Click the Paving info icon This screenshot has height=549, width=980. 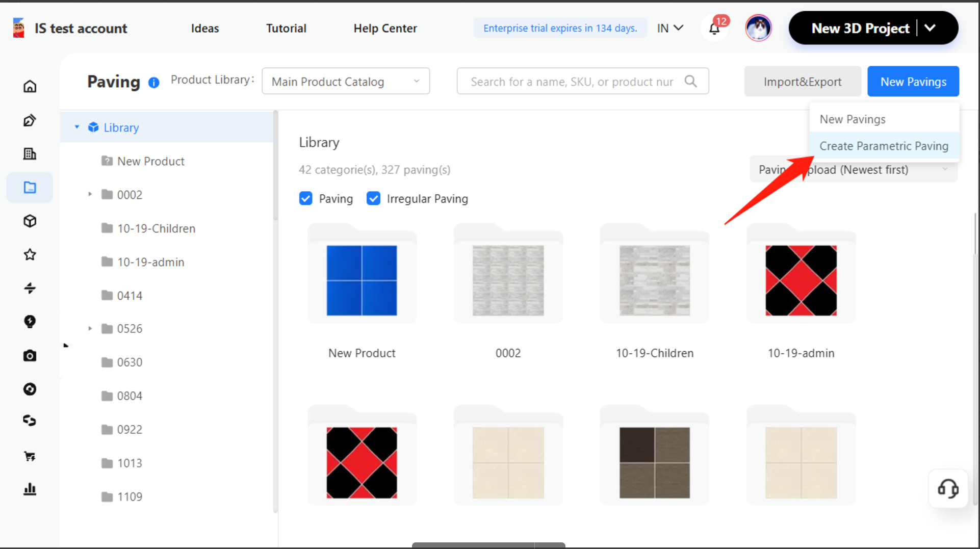click(x=153, y=83)
